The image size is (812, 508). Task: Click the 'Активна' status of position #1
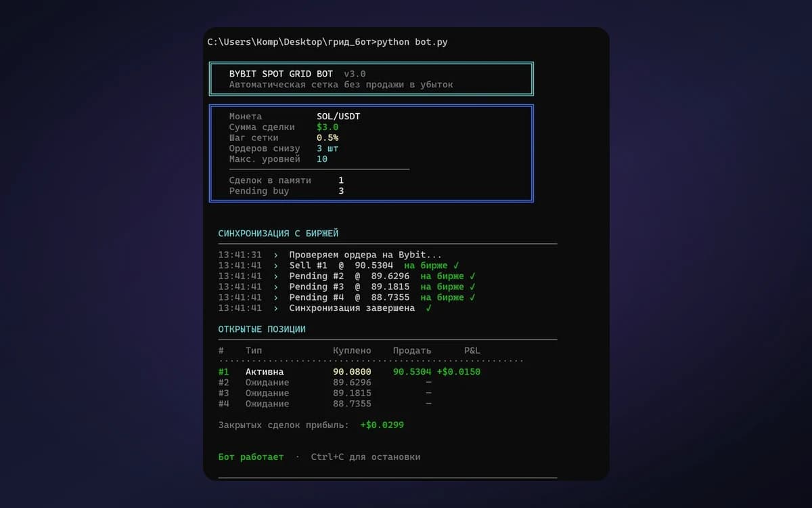pyautogui.click(x=265, y=372)
